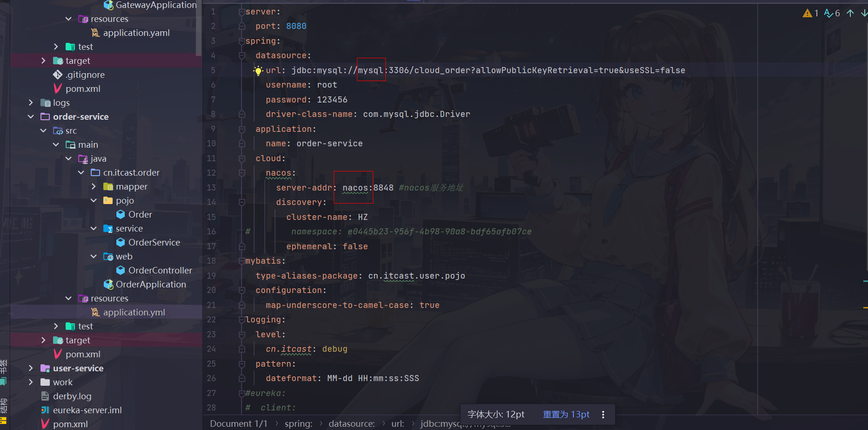
Task: Click the cluster-name value HZ
Action: click(x=363, y=217)
